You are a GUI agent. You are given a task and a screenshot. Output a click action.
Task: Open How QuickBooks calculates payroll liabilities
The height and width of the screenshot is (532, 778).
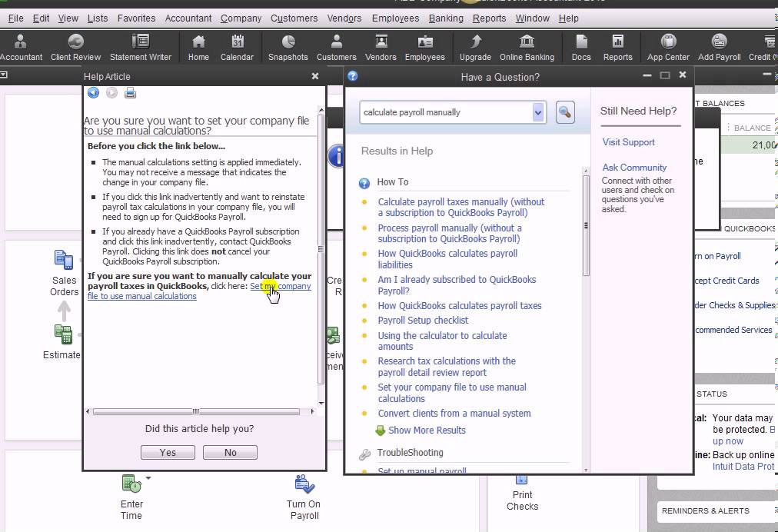pyautogui.click(x=447, y=259)
